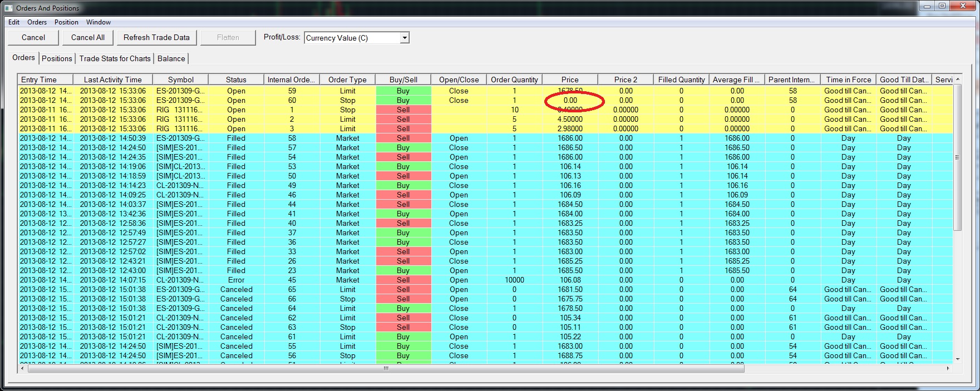Open the Window menu
Image resolution: width=980 pixels, height=391 pixels.
[99, 22]
